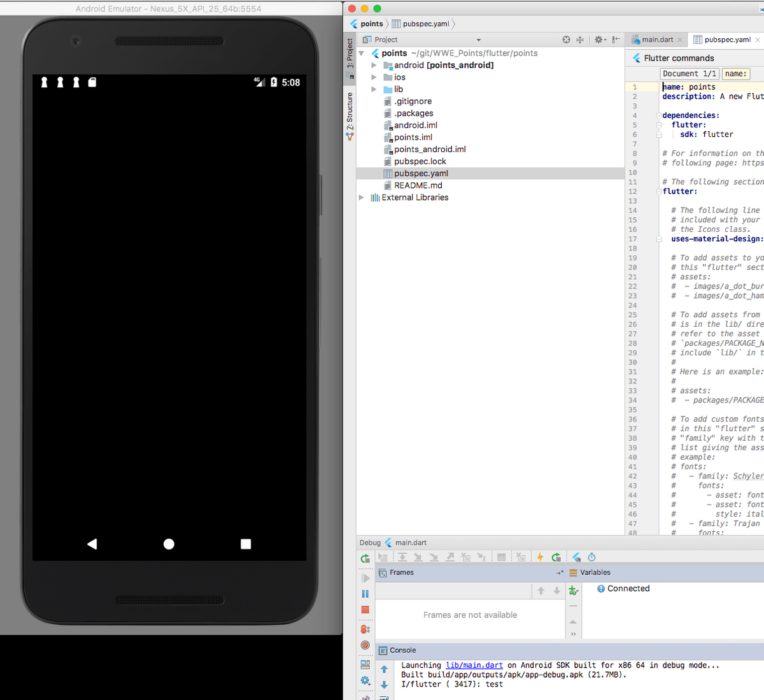This screenshot has width=764, height=700.
Task: Trigger Flutter hot reload lightning icon
Action: (540, 557)
